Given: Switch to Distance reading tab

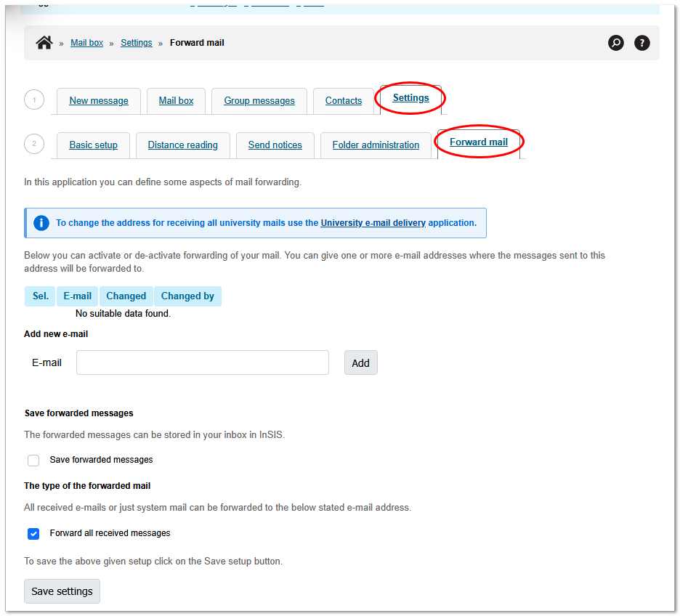Looking at the screenshot, I should coord(182,145).
